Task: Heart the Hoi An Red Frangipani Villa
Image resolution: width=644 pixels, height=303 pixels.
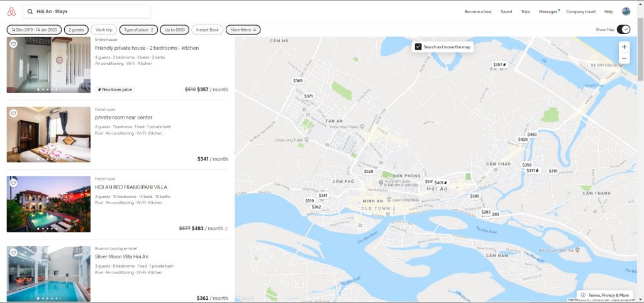Action: pyautogui.click(x=13, y=183)
